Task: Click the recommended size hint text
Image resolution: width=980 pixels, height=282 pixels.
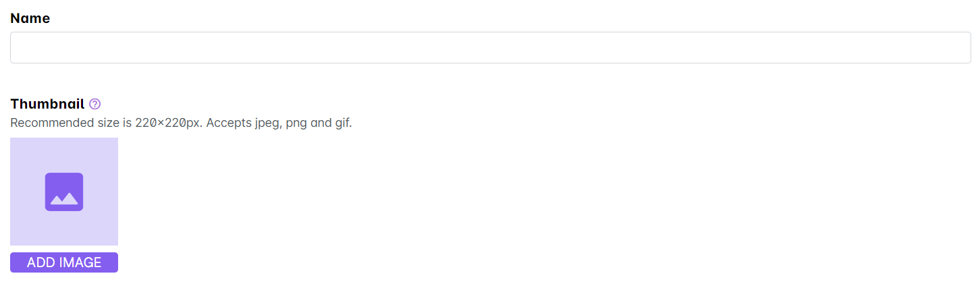Action: tap(181, 123)
